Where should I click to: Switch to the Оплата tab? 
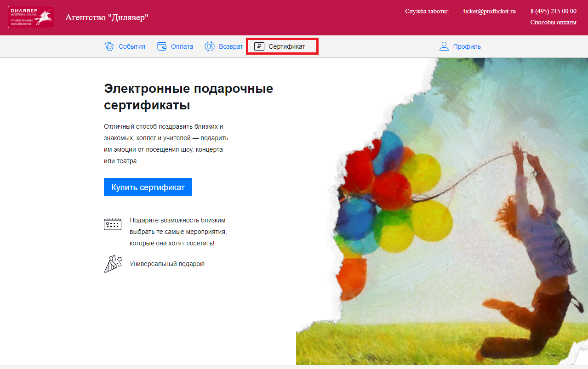182,46
